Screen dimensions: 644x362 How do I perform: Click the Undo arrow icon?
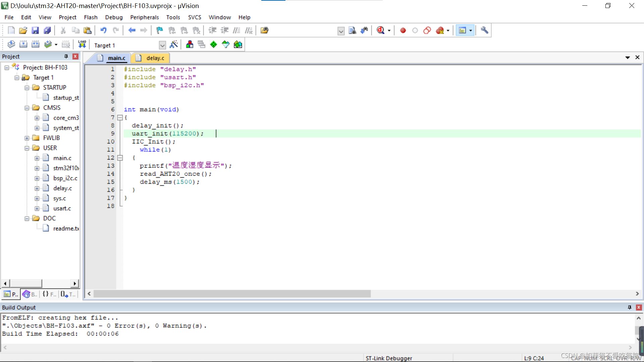(103, 31)
